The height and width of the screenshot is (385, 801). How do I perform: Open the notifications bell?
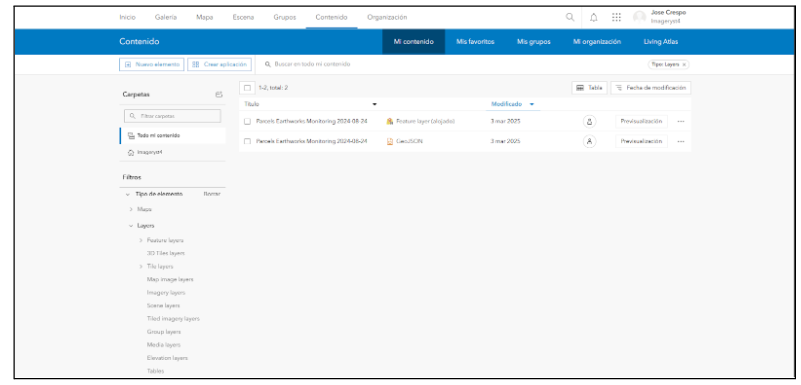(x=593, y=17)
